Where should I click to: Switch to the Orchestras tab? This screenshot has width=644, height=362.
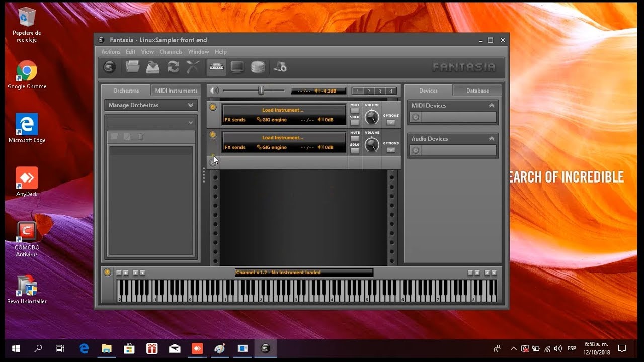pyautogui.click(x=126, y=90)
